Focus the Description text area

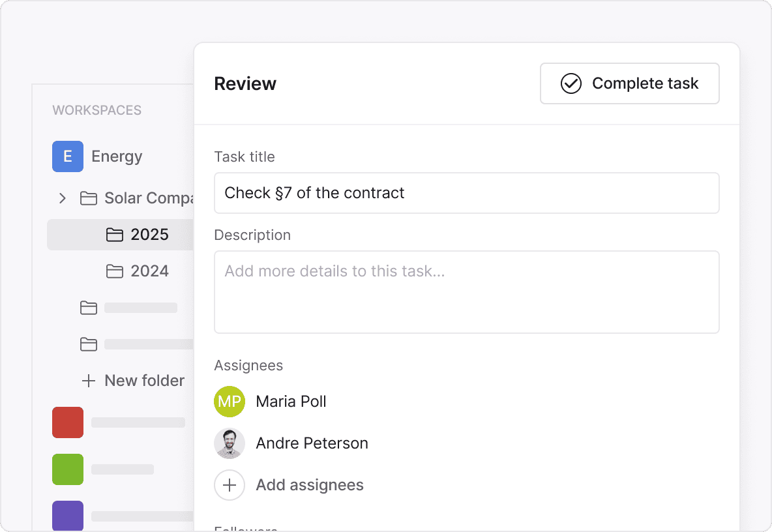[x=466, y=292]
